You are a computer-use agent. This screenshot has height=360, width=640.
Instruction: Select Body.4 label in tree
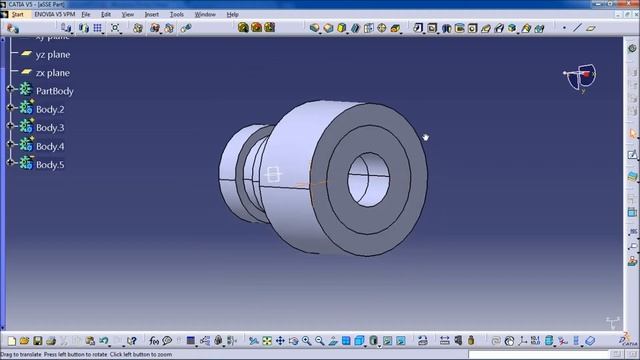click(x=50, y=146)
